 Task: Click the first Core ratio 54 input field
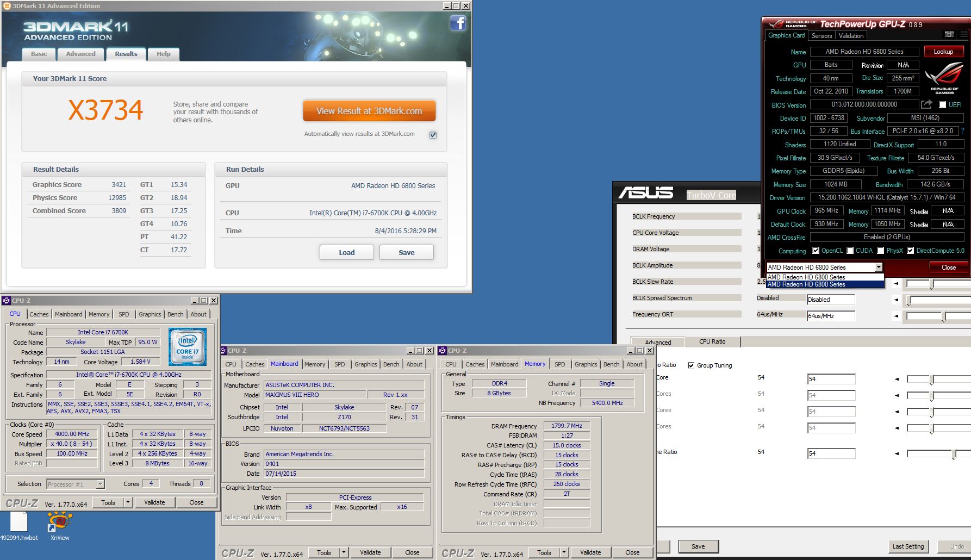(831, 379)
